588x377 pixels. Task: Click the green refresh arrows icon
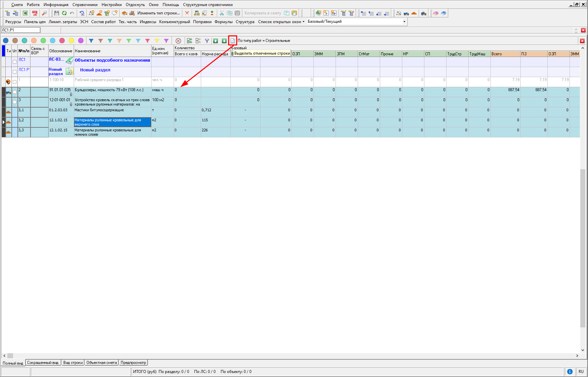point(64,13)
